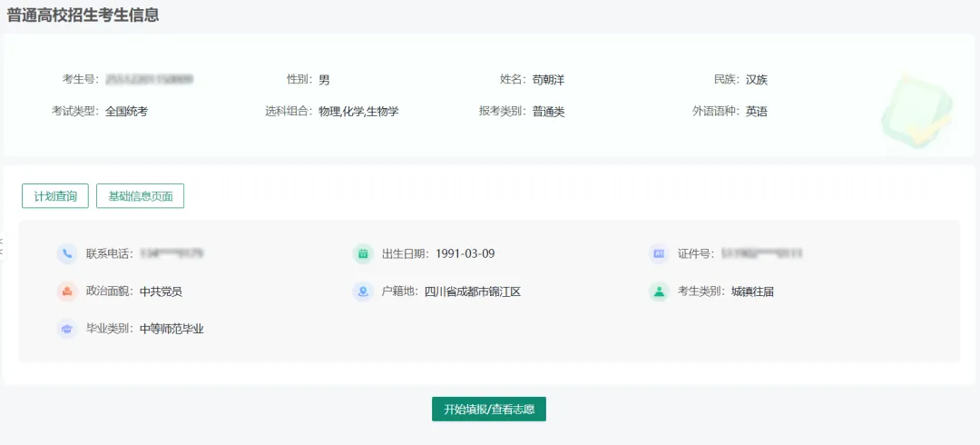Click the ethnicity value 汉族
This screenshot has height=445, width=980.
pyautogui.click(x=756, y=80)
